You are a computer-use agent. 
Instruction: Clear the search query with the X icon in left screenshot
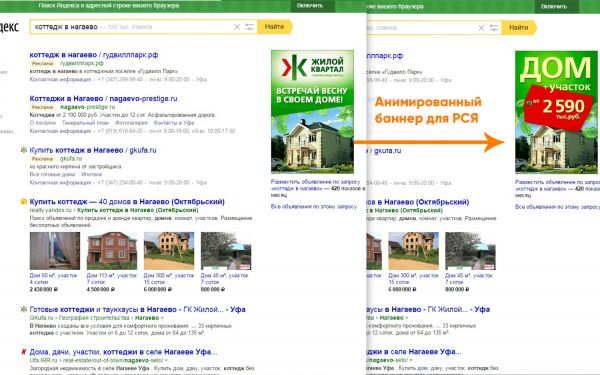point(237,27)
